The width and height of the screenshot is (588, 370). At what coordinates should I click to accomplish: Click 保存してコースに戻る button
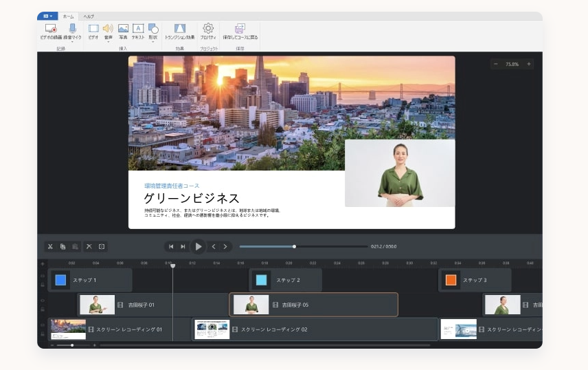click(x=240, y=31)
